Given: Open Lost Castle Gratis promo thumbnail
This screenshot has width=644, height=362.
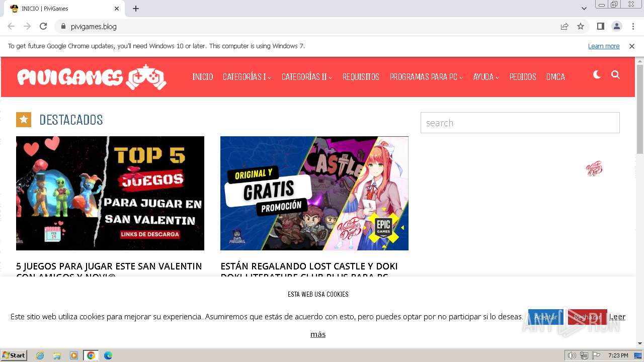Looking at the screenshot, I should click(x=314, y=193).
